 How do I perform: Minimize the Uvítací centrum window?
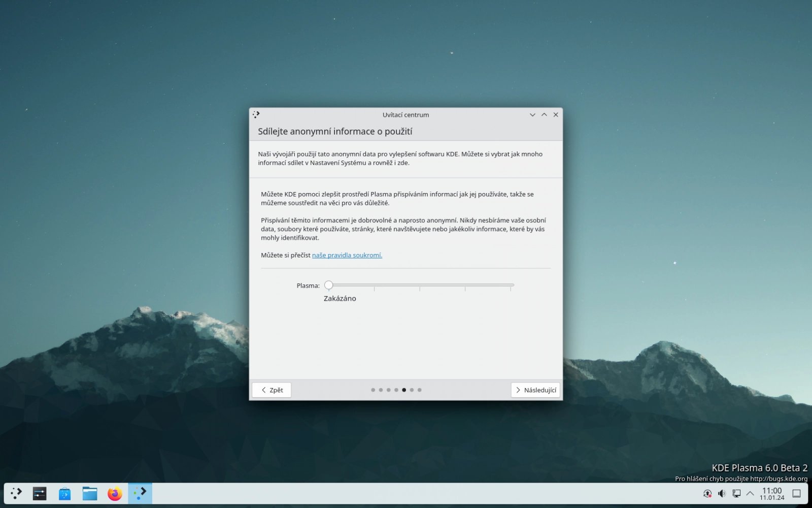(x=532, y=115)
